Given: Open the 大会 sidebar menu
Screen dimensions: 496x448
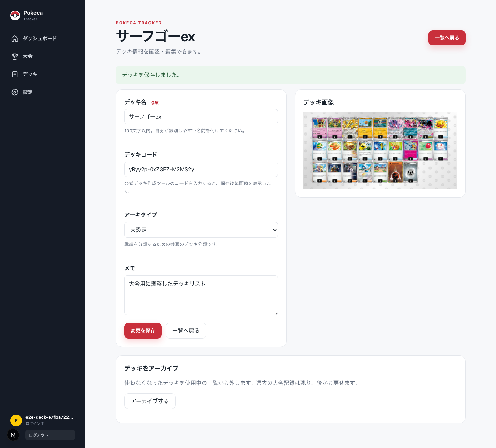Looking at the screenshot, I should tap(43, 56).
